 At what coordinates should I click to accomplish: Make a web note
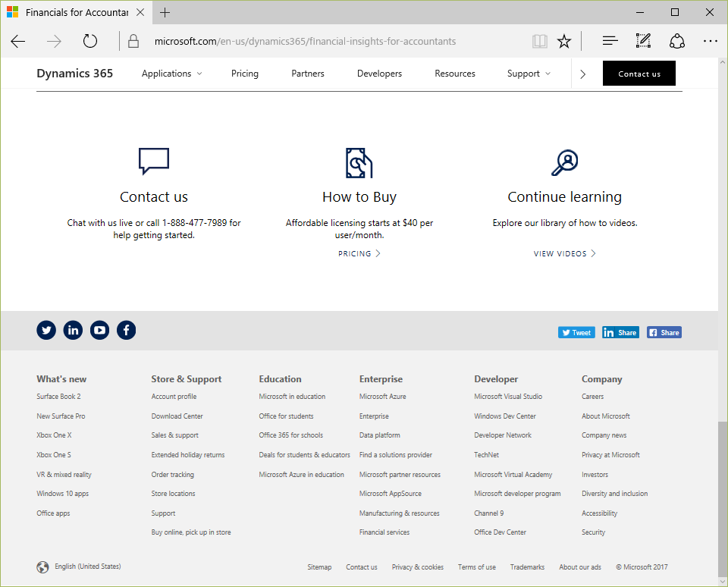[643, 41]
